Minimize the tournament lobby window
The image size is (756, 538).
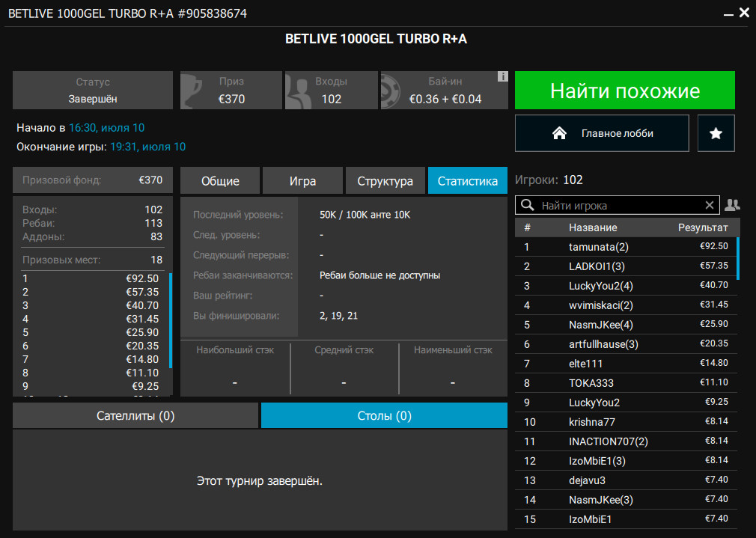tap(728, 15)
